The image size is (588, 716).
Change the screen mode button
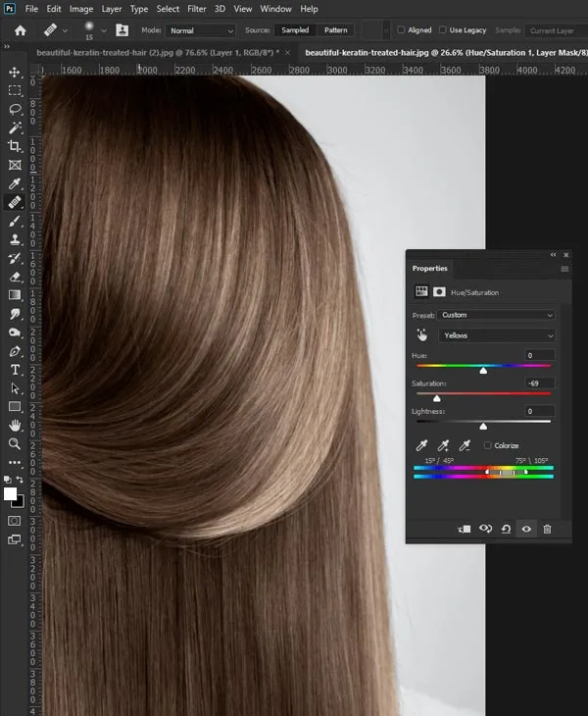coord(14,539)
